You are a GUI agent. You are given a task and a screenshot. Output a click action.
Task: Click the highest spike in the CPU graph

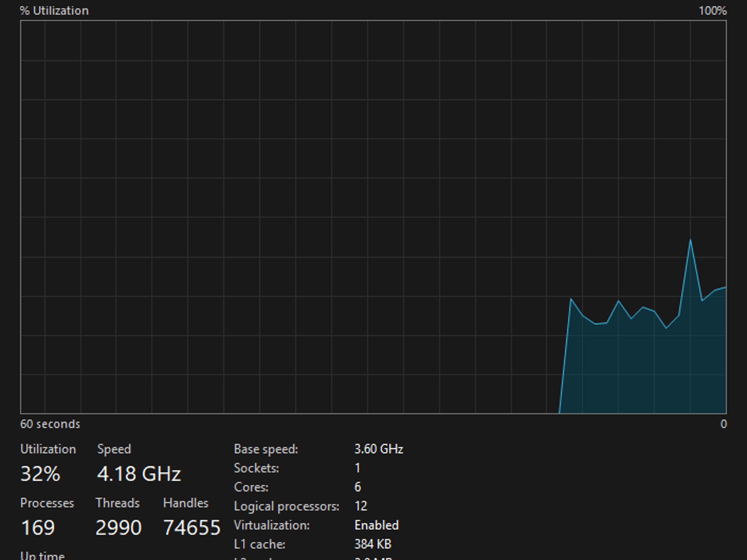click(690, 240)
